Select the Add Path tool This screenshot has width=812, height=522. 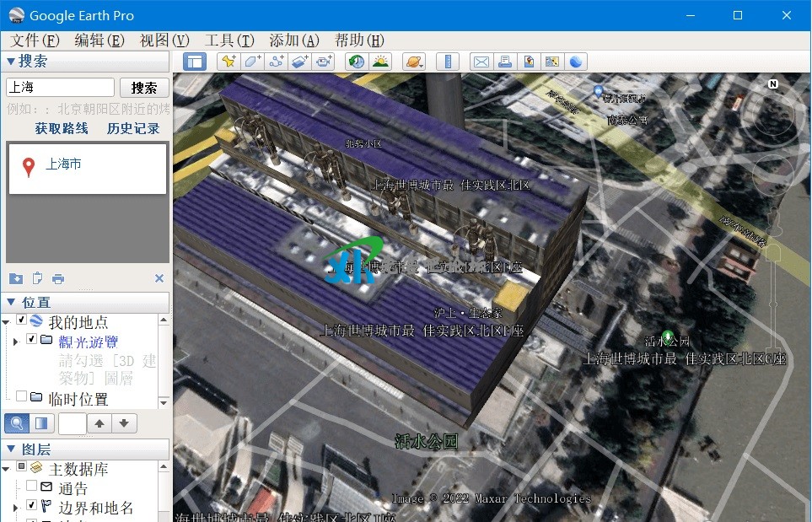(276, 62)
